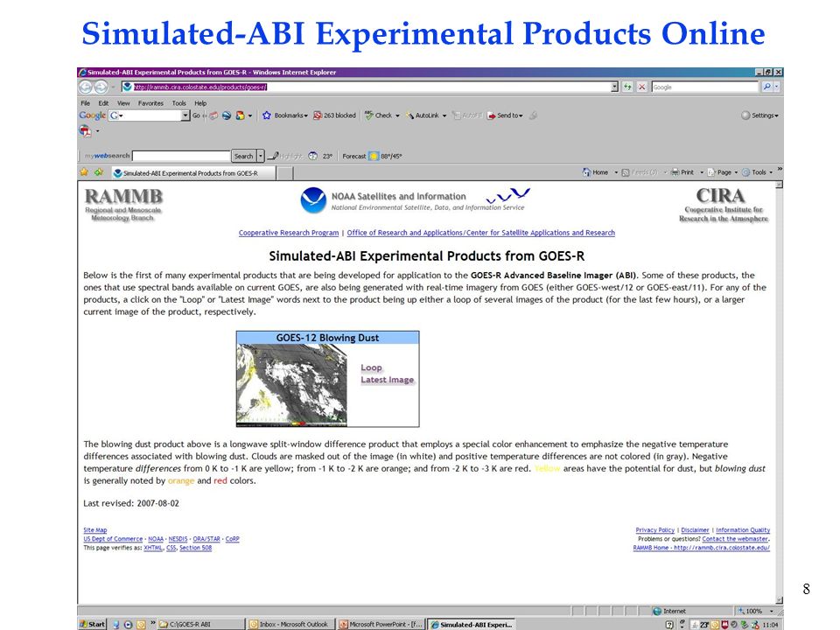Expand the Check button dropdown arrow
The width and height of the screenshot is (840, 630).
397,115
